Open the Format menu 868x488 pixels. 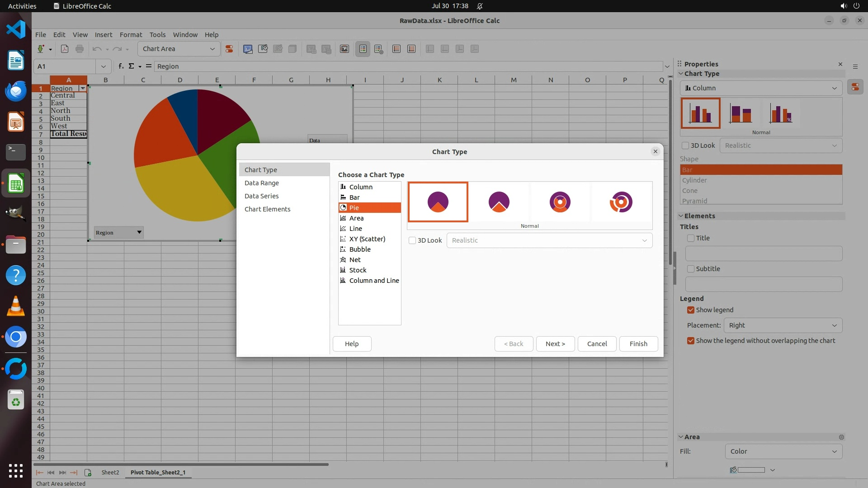131,34
